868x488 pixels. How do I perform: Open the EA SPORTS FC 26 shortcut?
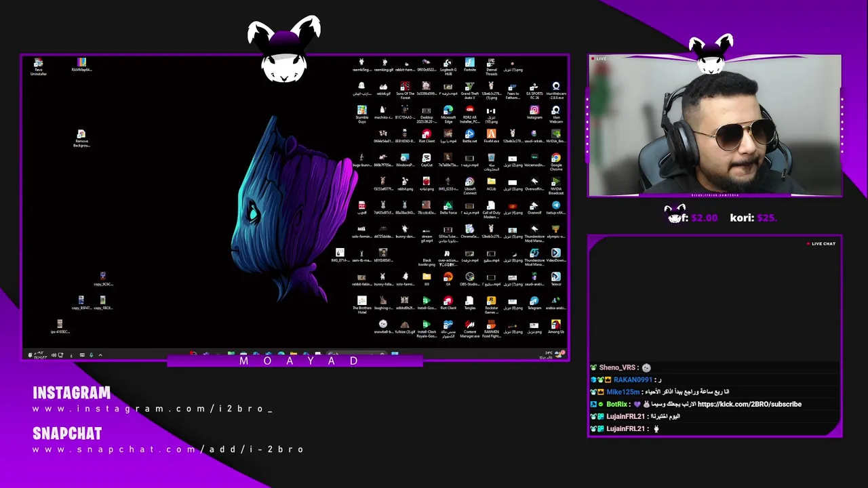[534, 91]
